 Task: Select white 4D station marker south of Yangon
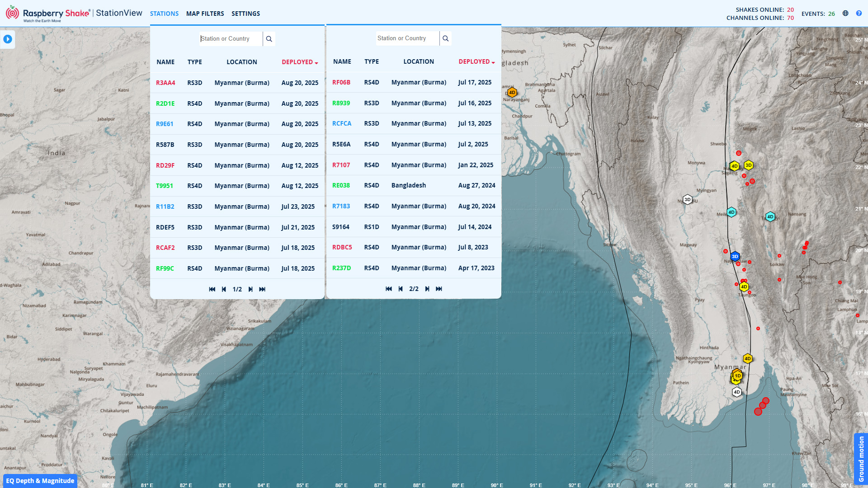point(737,392)
